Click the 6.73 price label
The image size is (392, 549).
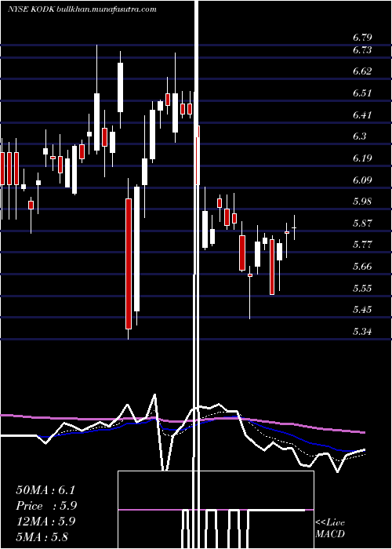coord(362,50)
